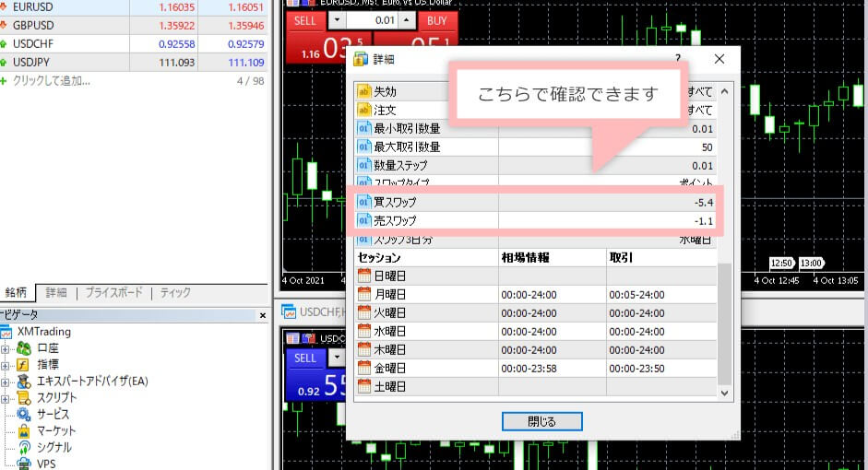Click the scroll down arrow in details dialog
868x470 pixels.
[725, 394]
